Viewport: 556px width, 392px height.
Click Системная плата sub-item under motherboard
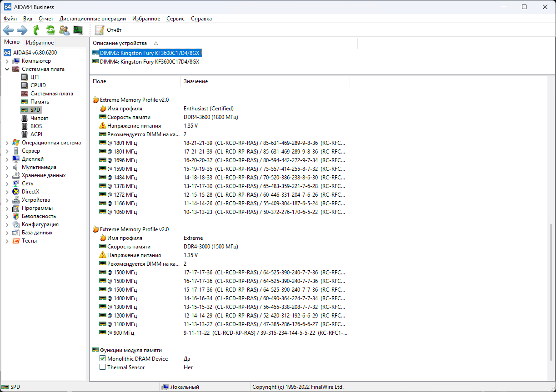(x=51, y=94)
